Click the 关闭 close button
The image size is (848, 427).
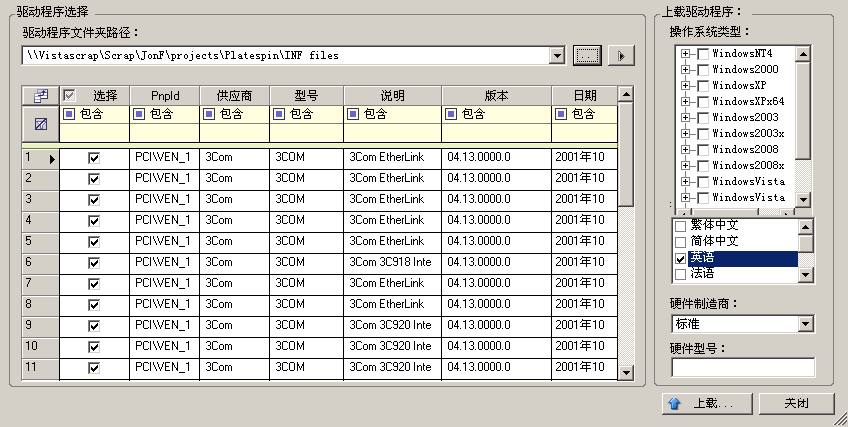point(797,403)
